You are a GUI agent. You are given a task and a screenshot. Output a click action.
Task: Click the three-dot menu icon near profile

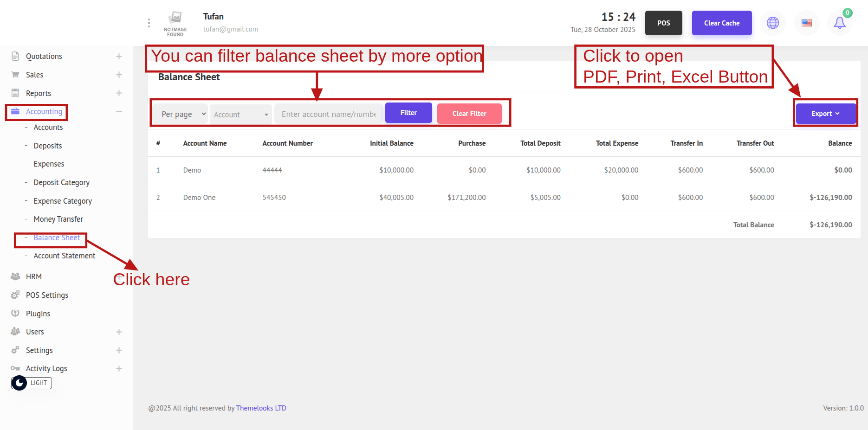pyautogui.click(x=149, y=23)
